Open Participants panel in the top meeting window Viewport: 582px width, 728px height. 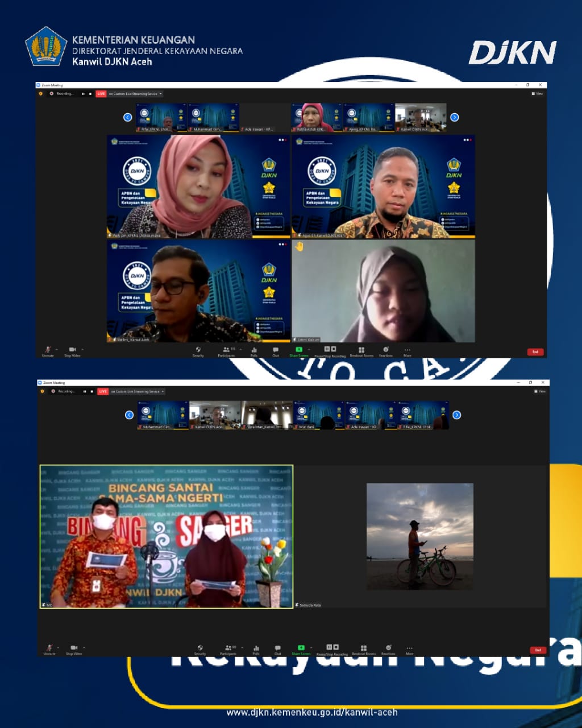[226, 351]
